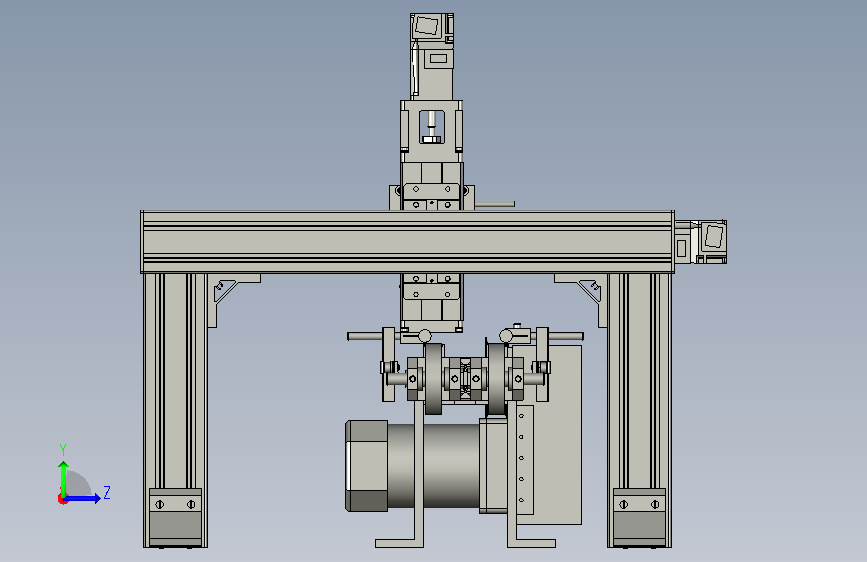
Task: Select the hexagonal end cap of the cylindrical motor
Action: (366, 466)
